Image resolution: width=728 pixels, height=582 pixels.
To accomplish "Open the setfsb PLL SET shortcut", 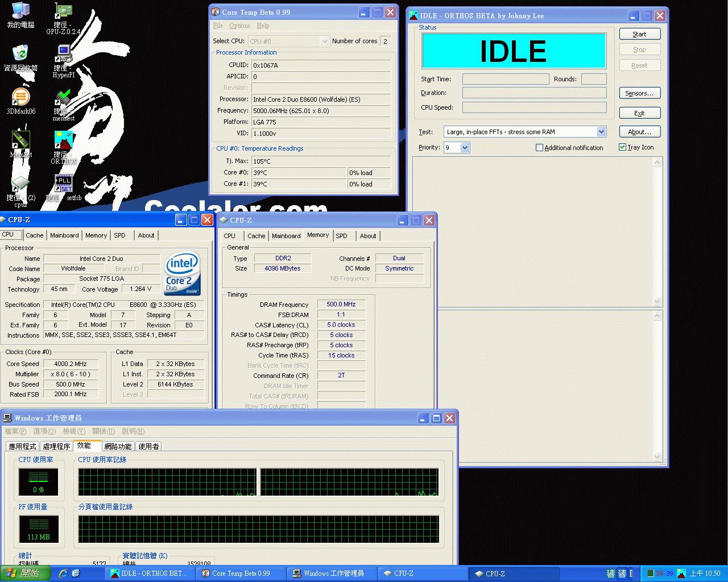I will coord(63,184).
